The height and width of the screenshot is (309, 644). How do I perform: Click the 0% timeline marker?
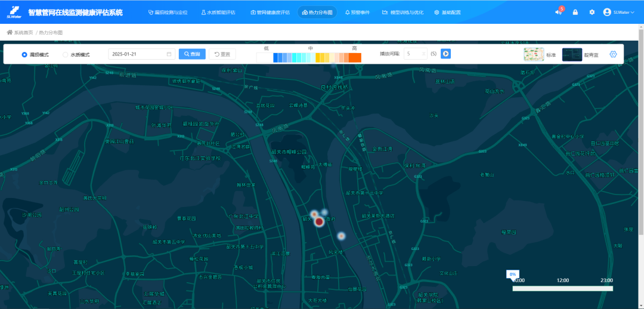[x=513, y=274]
